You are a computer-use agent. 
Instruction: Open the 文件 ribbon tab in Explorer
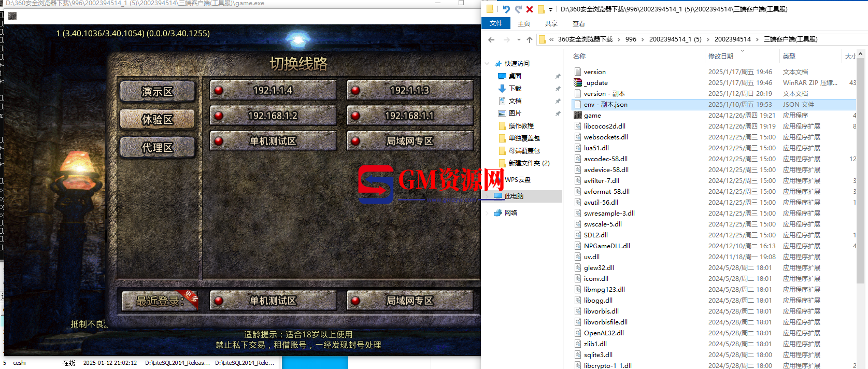pos(496,23)
